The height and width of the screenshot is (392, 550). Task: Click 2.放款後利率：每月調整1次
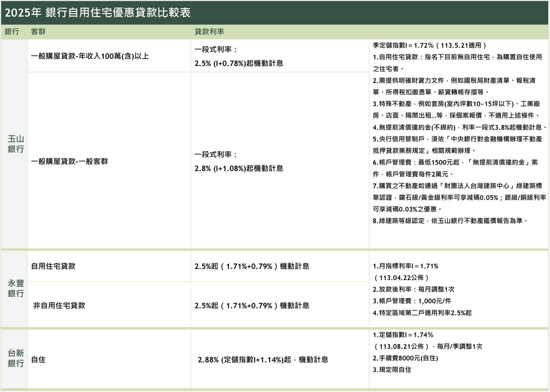pyautogui.click(x=414, y=289)
